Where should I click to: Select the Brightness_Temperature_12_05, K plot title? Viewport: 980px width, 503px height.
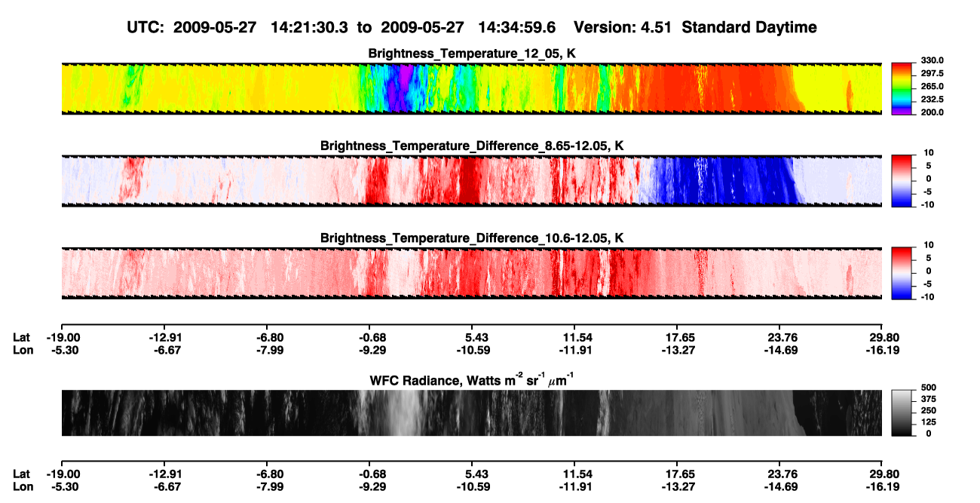tap(472, 54)
